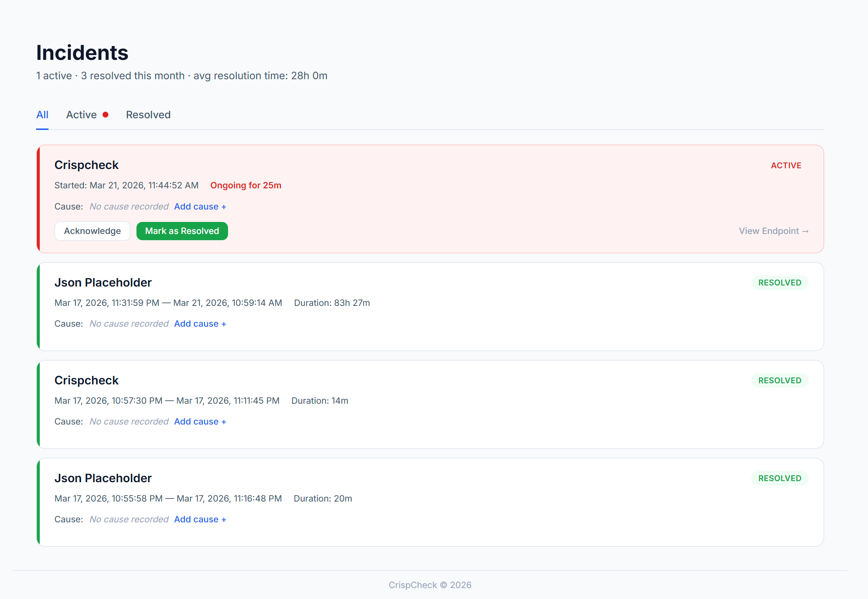Click RESOLVED badge on 14m Crispcheck incident
The image size is (868, 599).
point(779,381)
